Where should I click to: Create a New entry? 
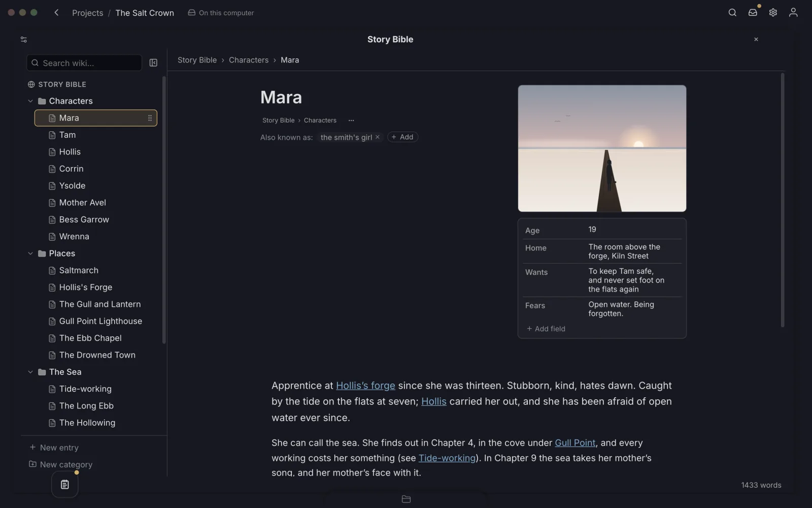tap(54, 448)
